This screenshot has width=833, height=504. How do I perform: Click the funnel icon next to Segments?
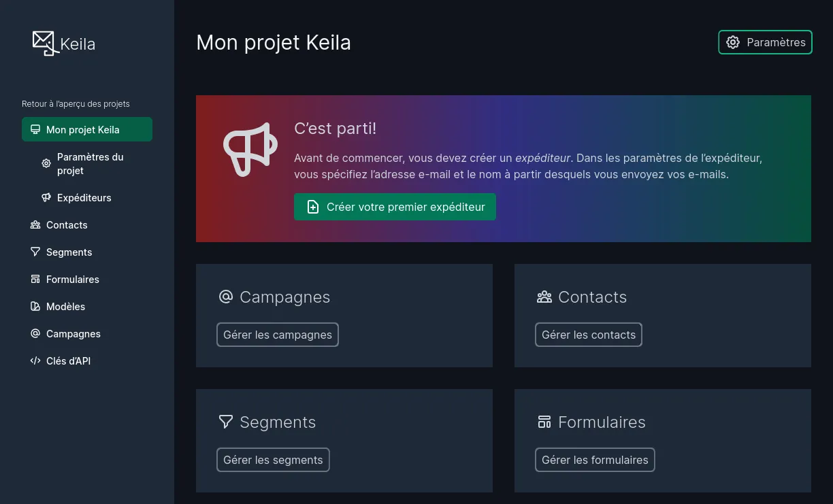(35, 252)
